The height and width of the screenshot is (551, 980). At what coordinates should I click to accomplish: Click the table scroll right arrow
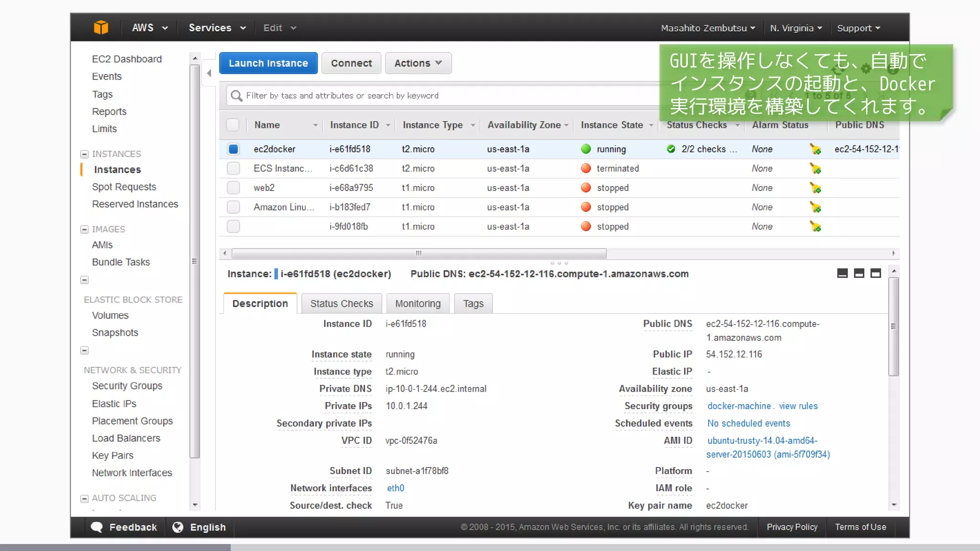tap(893, 253)
